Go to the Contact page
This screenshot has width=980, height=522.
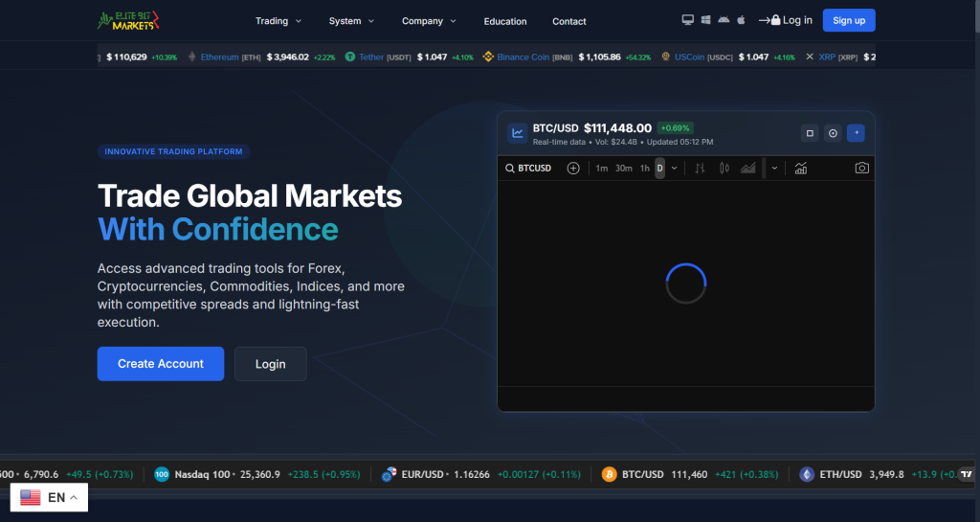569,21
